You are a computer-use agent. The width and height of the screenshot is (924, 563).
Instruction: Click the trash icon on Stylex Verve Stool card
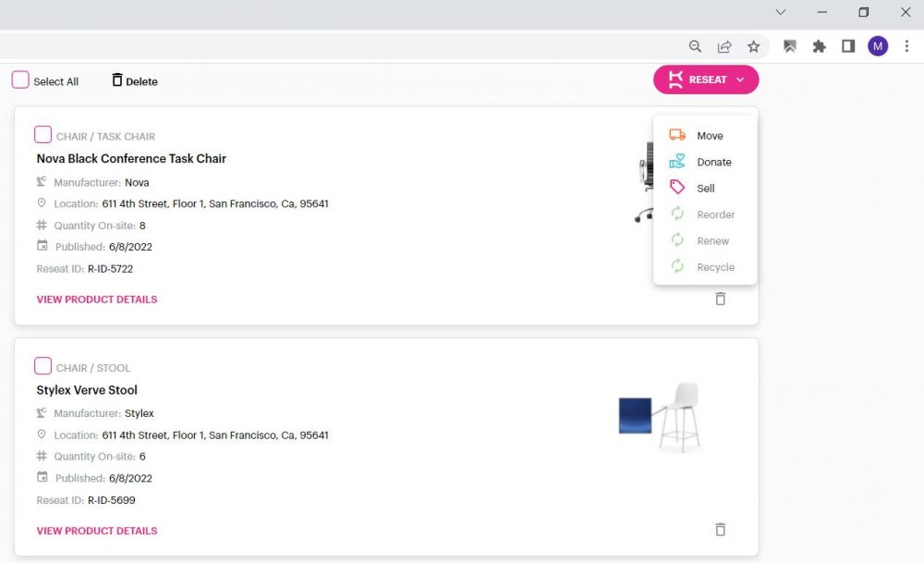720,530
